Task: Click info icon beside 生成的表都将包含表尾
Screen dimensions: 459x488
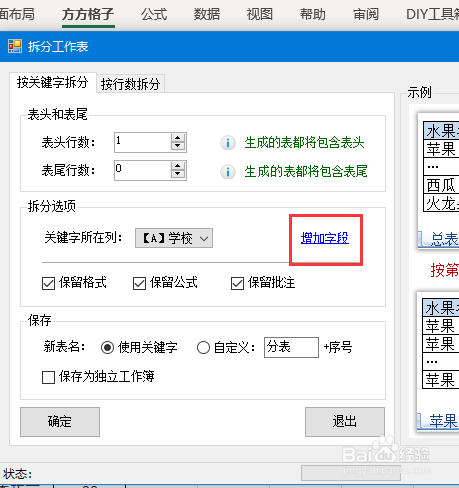Action: (x=228, y=172)
